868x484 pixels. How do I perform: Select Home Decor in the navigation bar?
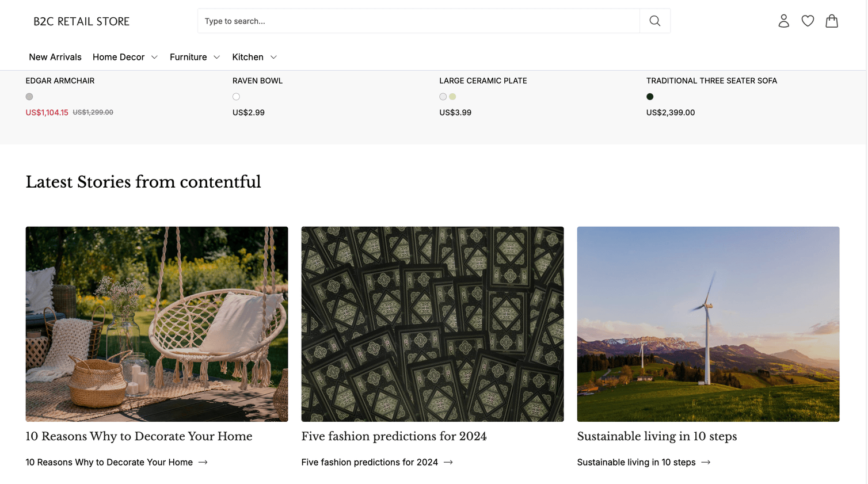click(118, 57)
